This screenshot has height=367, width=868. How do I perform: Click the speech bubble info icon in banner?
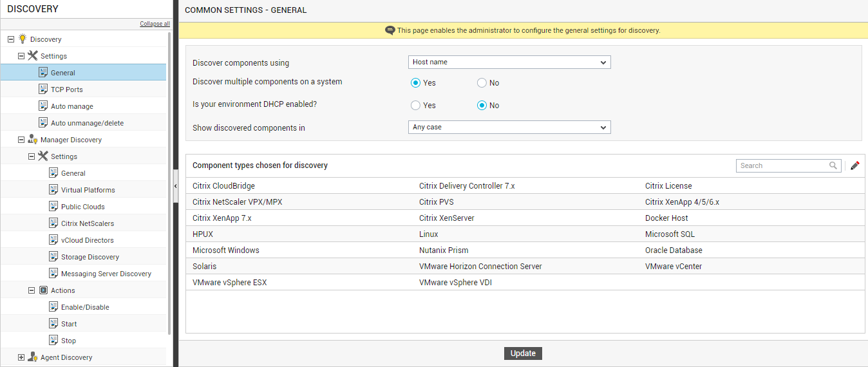coord(390,30)
